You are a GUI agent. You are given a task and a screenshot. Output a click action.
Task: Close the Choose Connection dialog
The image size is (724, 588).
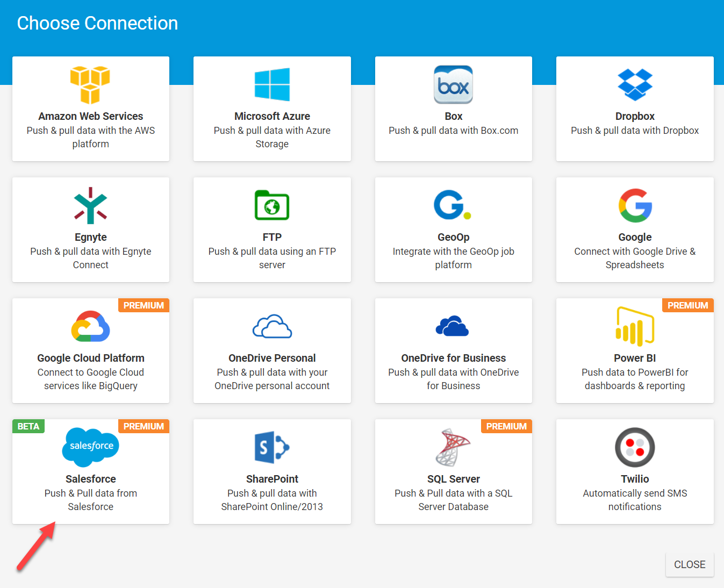pyautogui.click(x=690, y=564)
